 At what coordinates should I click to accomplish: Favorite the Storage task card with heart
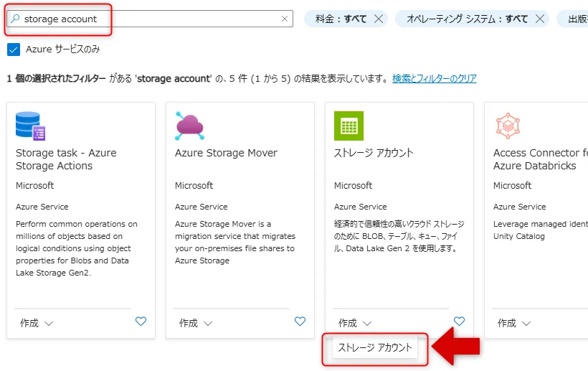pyautogui.click(x=141, y=321)
